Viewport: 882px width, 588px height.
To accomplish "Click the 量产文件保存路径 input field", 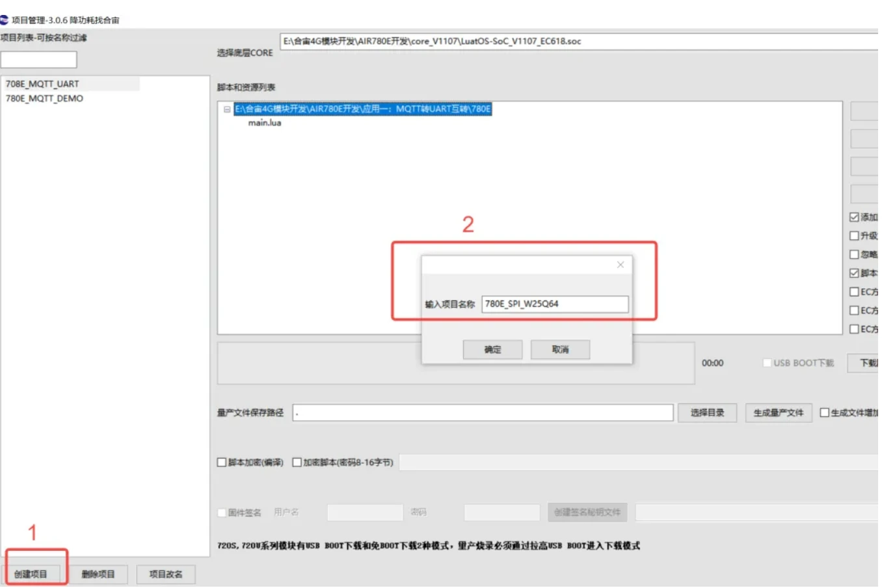I will coord(483,413).
